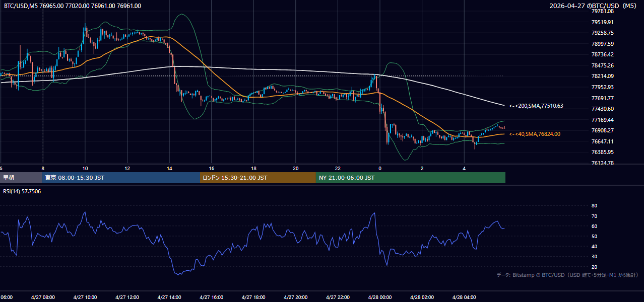Click price axis value 76385.95

[x=602, y=152]
